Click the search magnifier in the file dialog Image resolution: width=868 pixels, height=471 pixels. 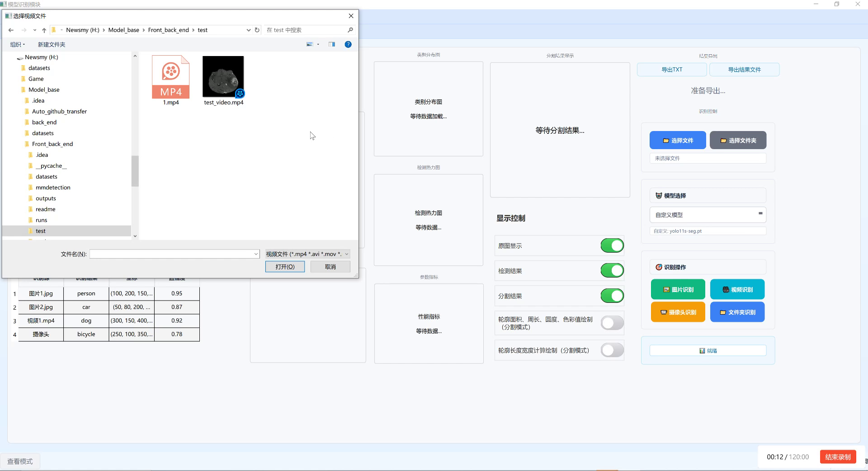pyautogui.click(x=350, y=30)
